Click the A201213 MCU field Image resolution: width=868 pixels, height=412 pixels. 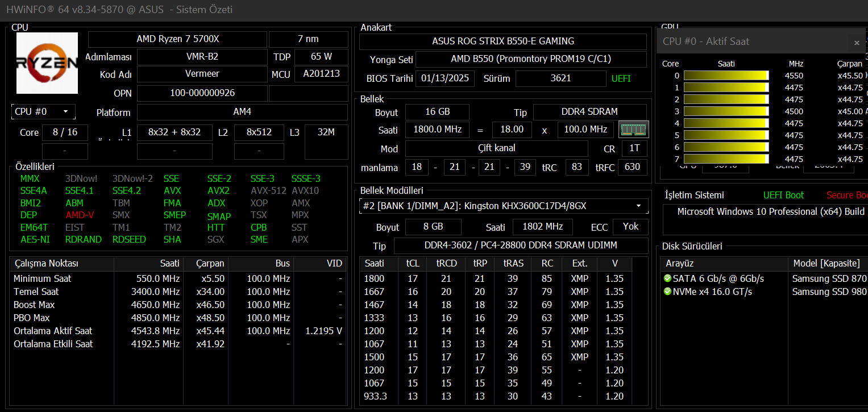tap(321, 74)
